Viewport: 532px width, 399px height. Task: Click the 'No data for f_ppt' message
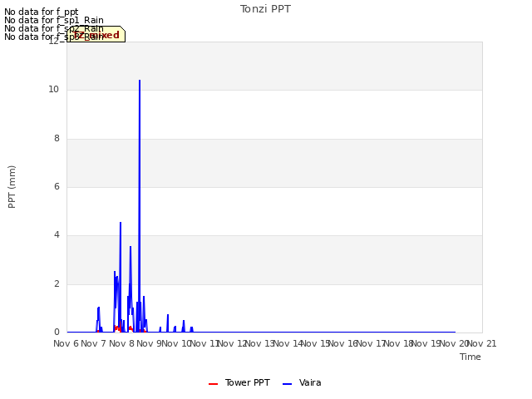pyautogui.click(x=42, y=12)
